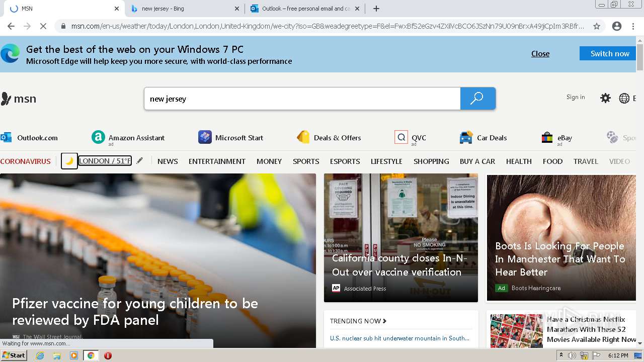Viewport: 644px width, 362px height.
Task: Open Amazon Assistant shortcut
Action: pyautogui.click(x=128, y=138)
